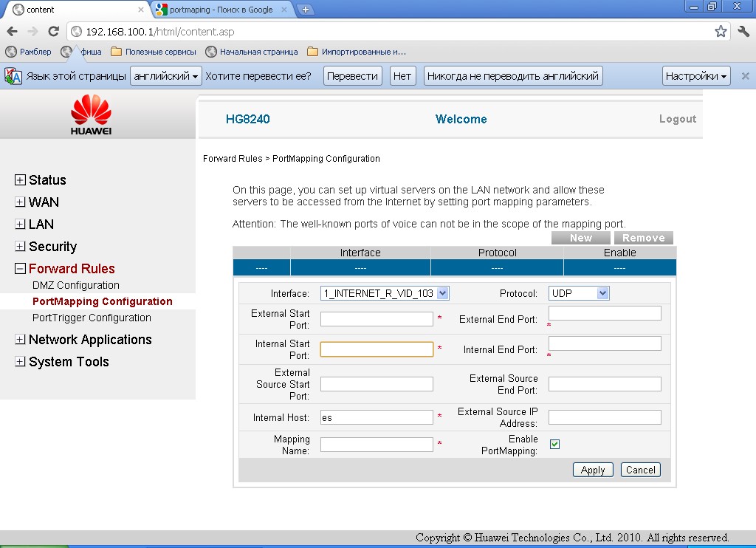Toggle the Enable PortMapping checkbox
This screenshot has height=548, width=756.
554,444
